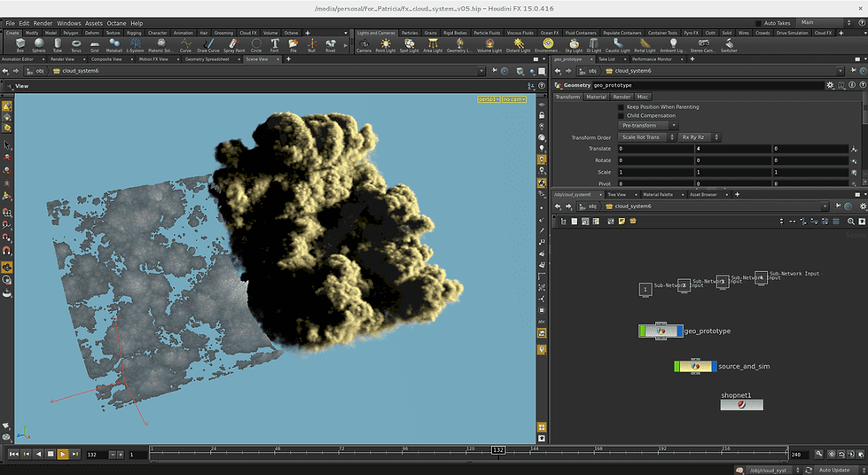The height and width of the screenshot is (475, 868).
Task: Toggle display flag on geo_prototype node
Action: point(680,331)
